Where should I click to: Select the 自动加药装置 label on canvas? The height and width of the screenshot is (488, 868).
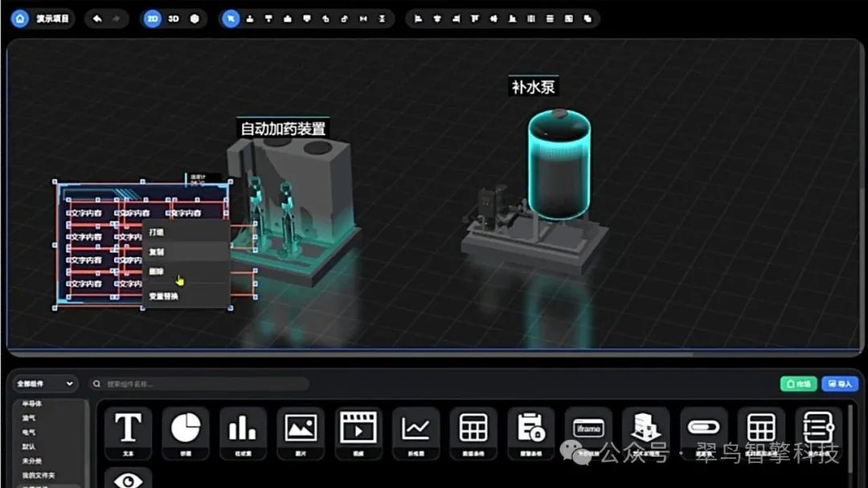click(x=283, y=129)
